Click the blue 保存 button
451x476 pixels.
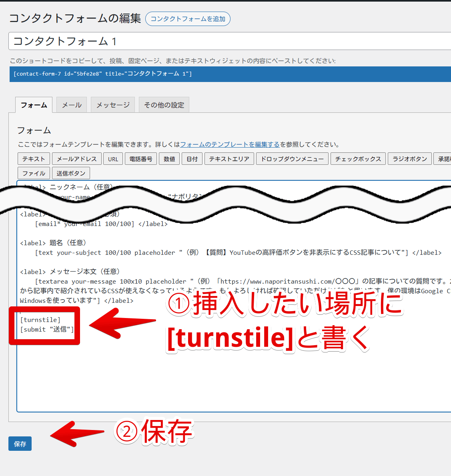[20, 444]
